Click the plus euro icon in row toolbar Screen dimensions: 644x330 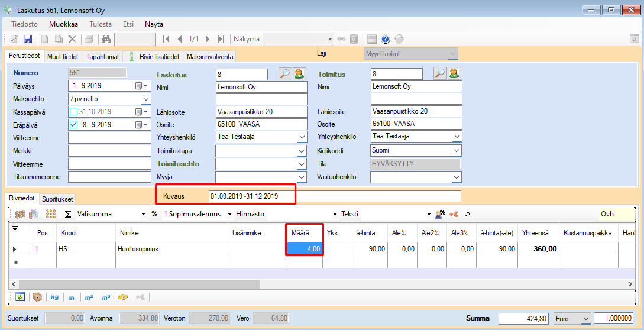point(454,214)
